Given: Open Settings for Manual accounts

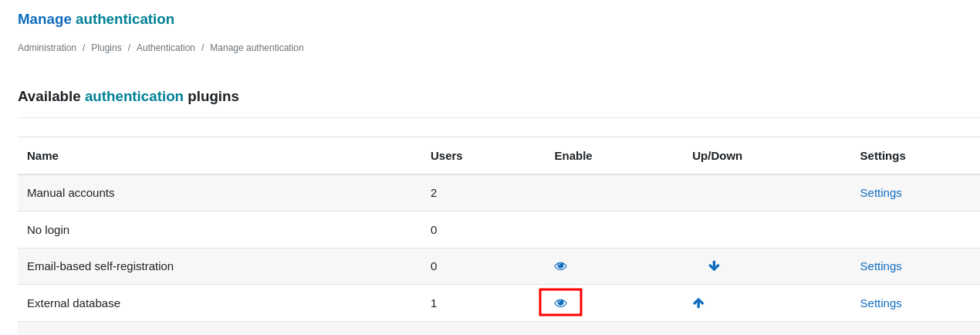Looking at the screenshot, I should [x=880, y=192].
